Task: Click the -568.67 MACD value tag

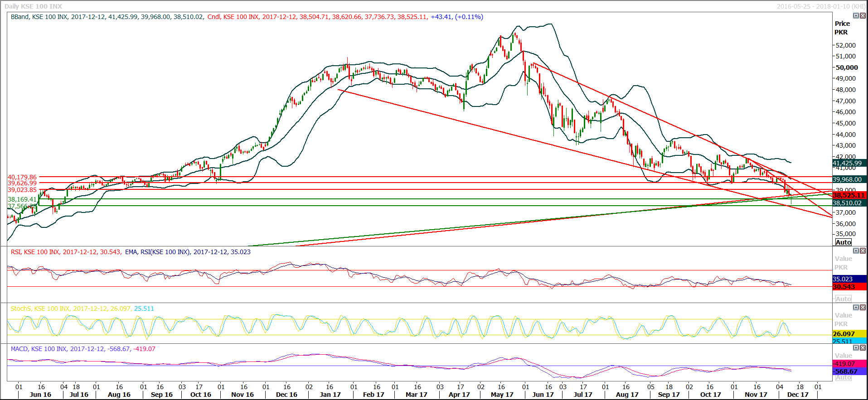Action: pos(849,371)
